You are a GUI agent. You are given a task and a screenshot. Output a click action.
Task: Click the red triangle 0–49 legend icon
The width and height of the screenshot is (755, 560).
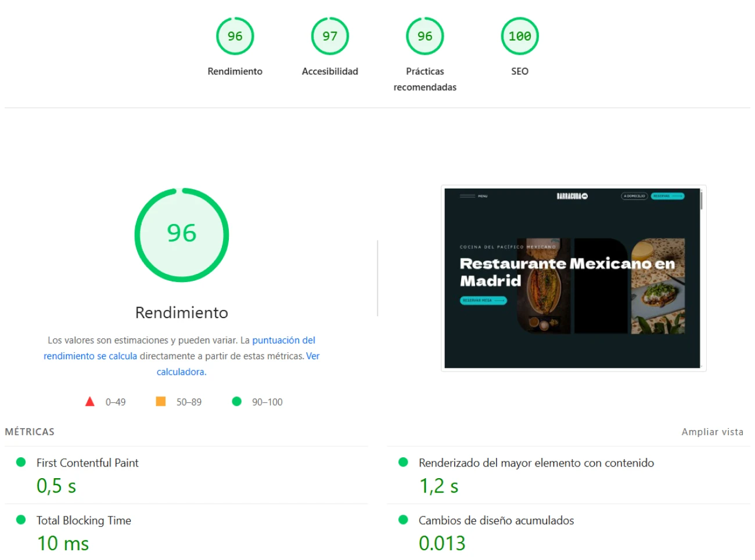(90, 402)
